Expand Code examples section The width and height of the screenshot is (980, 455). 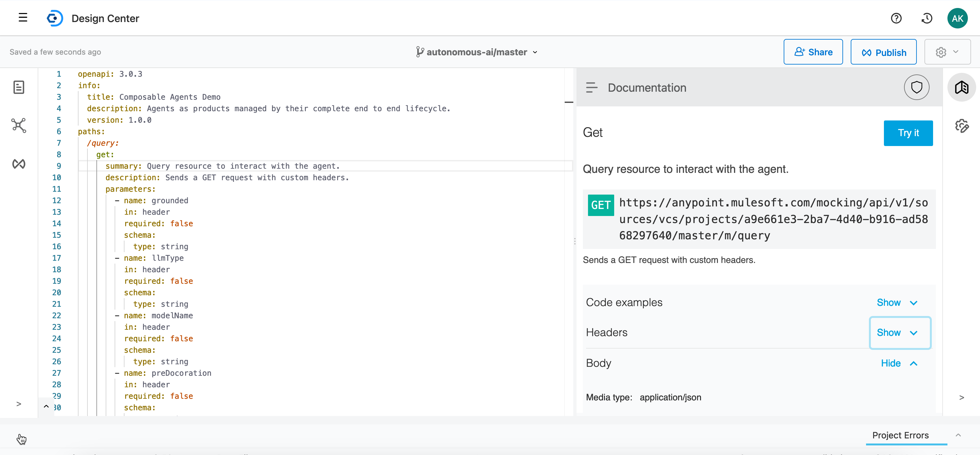(898, 303)
